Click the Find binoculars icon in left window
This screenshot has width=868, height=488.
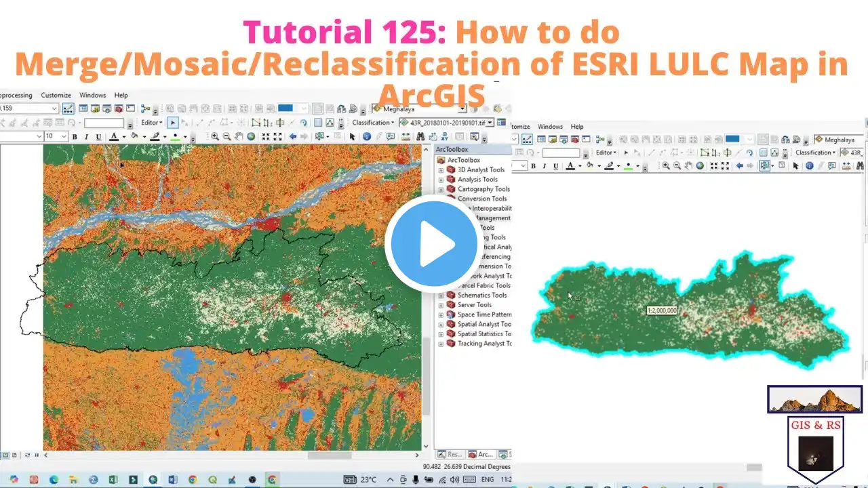pyautogui.click(x=420, y=136)
